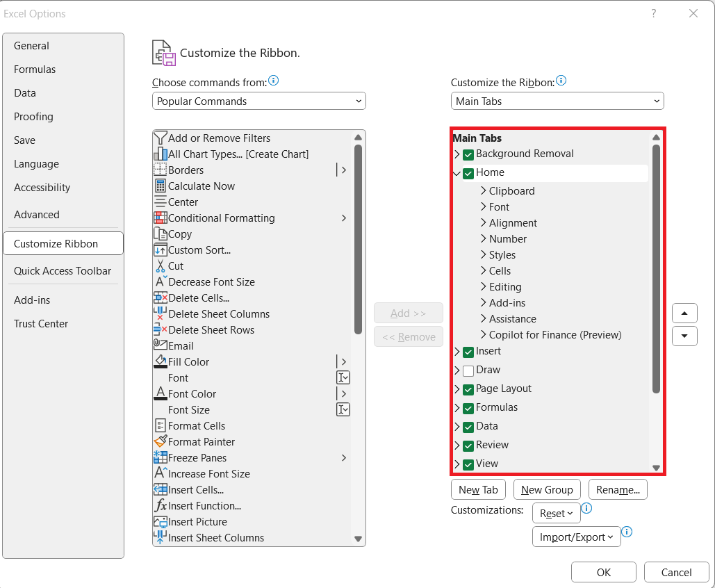The image size is (715, 588).
Task: Open the Reset customizations dropdown
Action: [557, 513]
